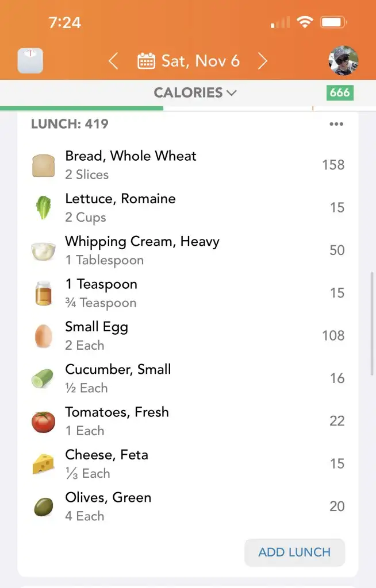Viewport: 376px width, 588px height.
Task: Tap the feta cheese icon
Action: [x=43, y=464]
